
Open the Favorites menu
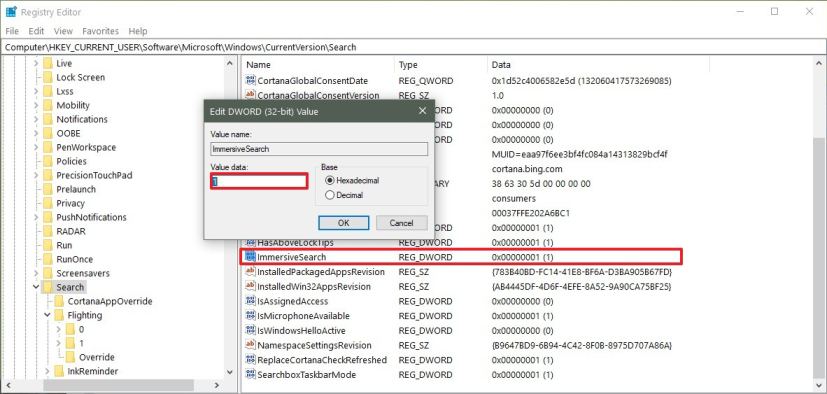tap(100, 31)
